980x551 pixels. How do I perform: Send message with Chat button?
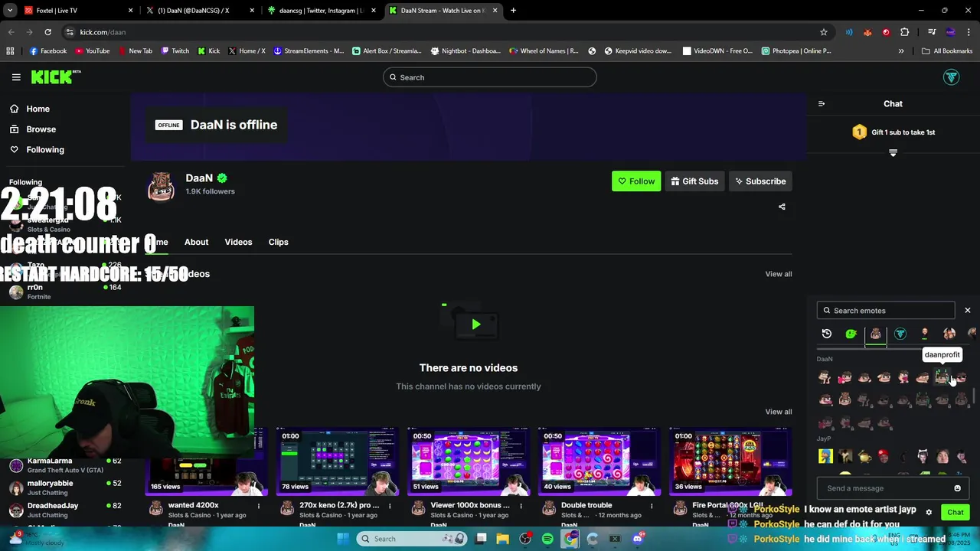coord(955,513)
